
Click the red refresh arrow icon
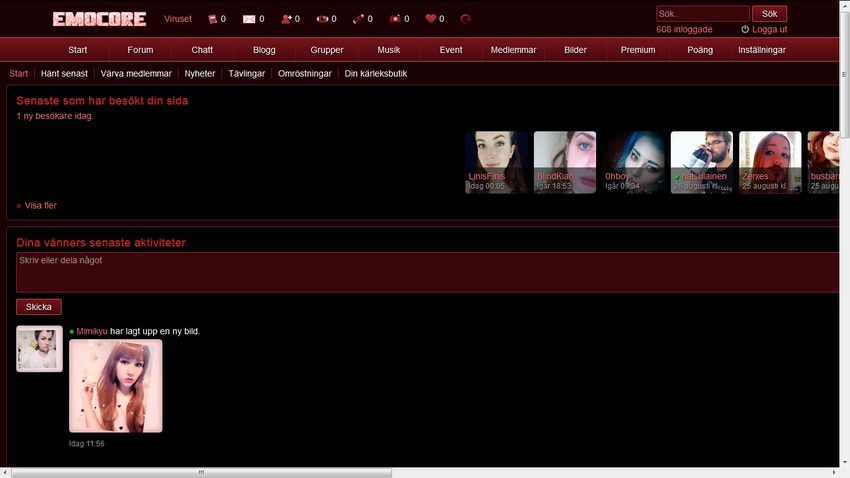466,19
